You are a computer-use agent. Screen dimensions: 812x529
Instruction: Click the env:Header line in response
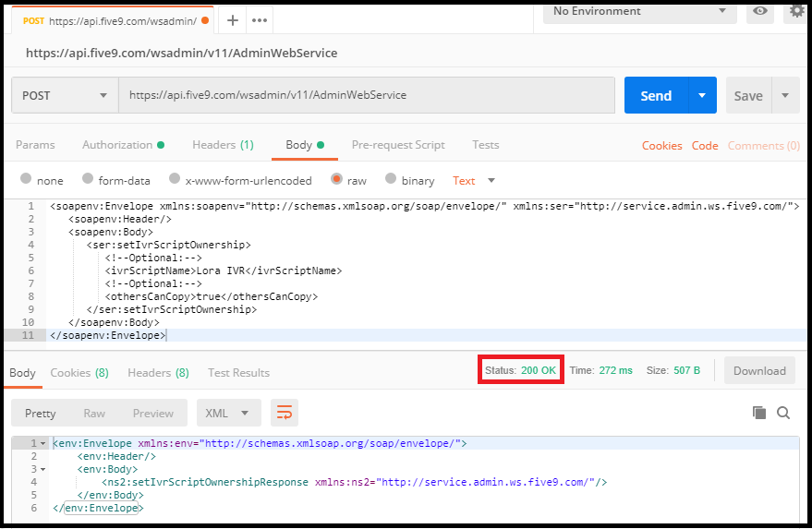[x=116, y=456]
